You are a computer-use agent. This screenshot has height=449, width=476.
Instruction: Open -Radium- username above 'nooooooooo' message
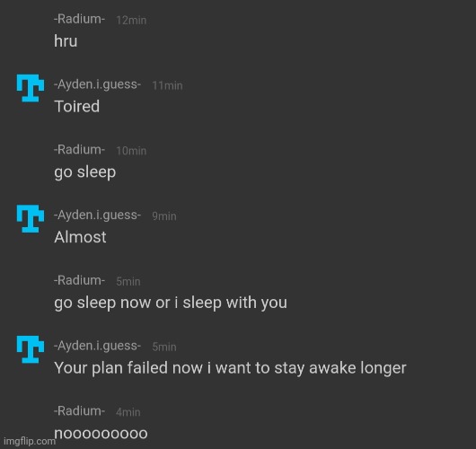coord(80,410)
